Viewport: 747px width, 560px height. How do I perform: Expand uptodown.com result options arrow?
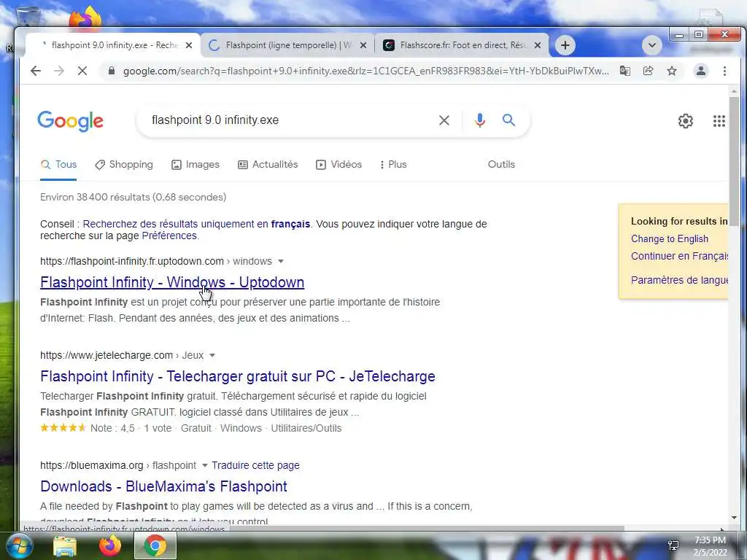click(281, 261)
